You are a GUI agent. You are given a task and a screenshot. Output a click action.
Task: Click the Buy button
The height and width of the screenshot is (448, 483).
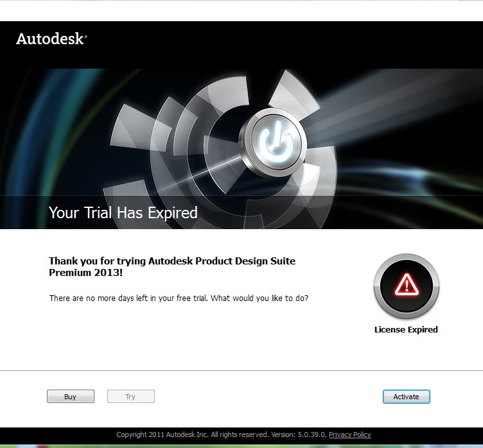[x=71, y=396]
